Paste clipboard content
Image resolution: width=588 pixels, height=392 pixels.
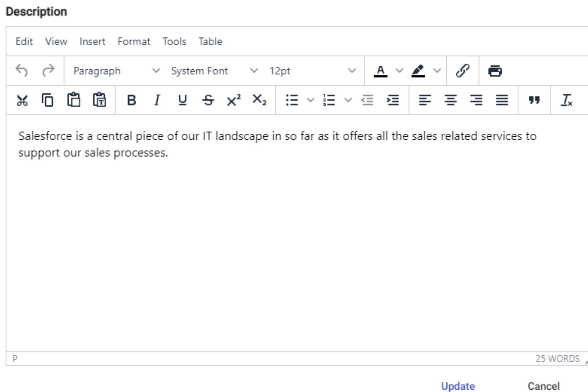(74, 100)
